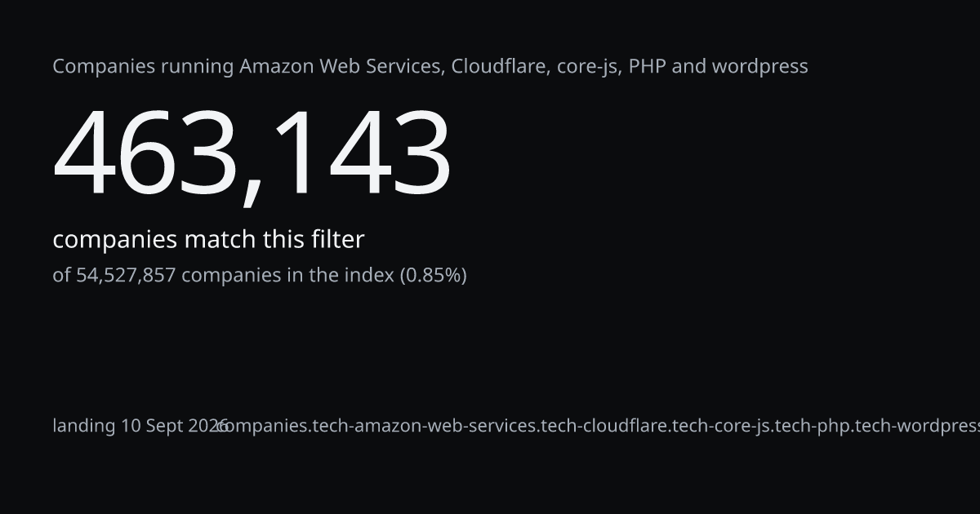Viewport: 980px width, 514px height.
Task: Click the "companies match this filter" label
Action: pyautogui.click(x=208, y=240)
